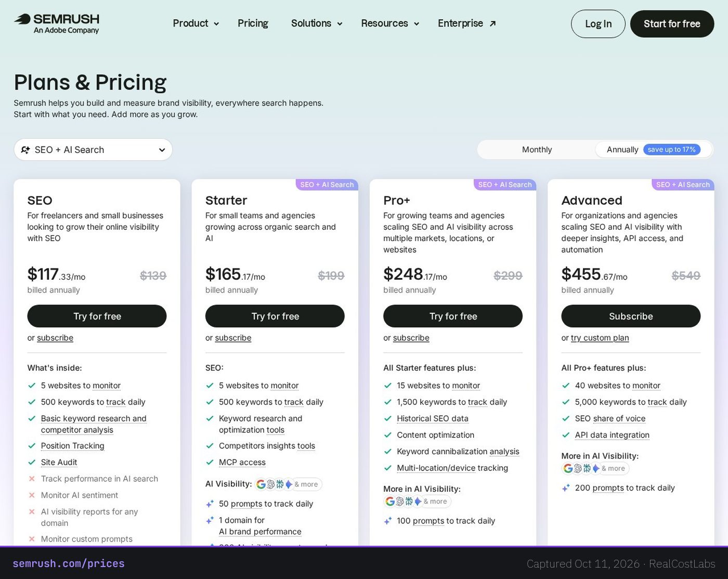Screen dimensions: 728x579
Task: Switch billing to Monthly
Action: (537, 150)
